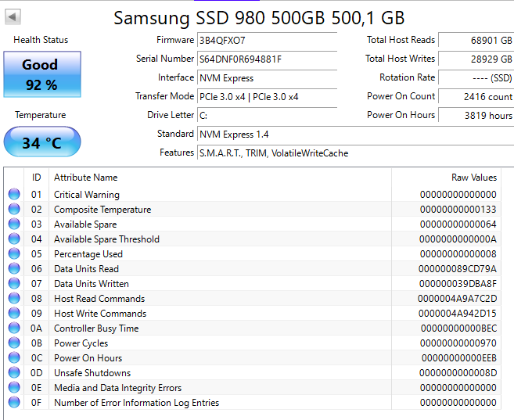Click the status orb for Media and Data Integrity Errors

(14, 387)
